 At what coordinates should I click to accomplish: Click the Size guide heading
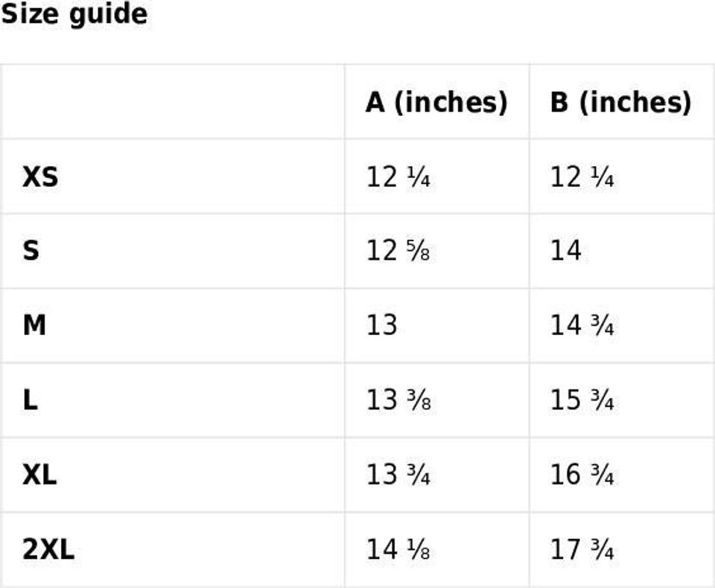(x=74, y=14)
